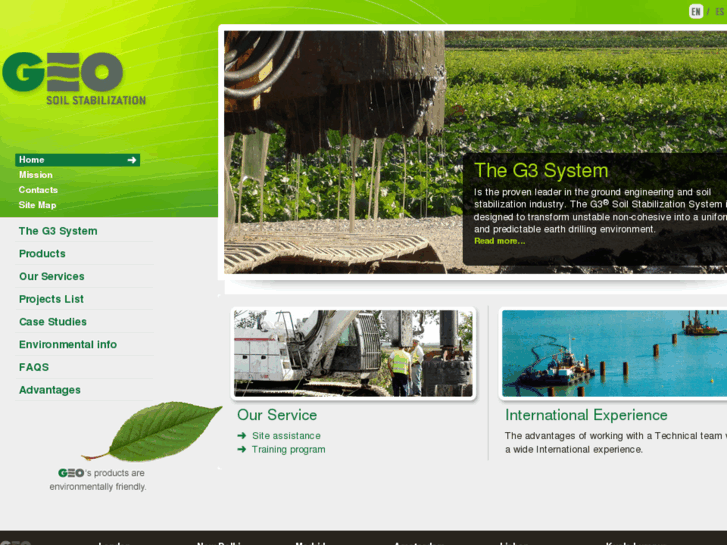Click the small GEO logo above 'environmentally friendly'
The height and width of the screenshot is (545, 727).
coord(71,473)
